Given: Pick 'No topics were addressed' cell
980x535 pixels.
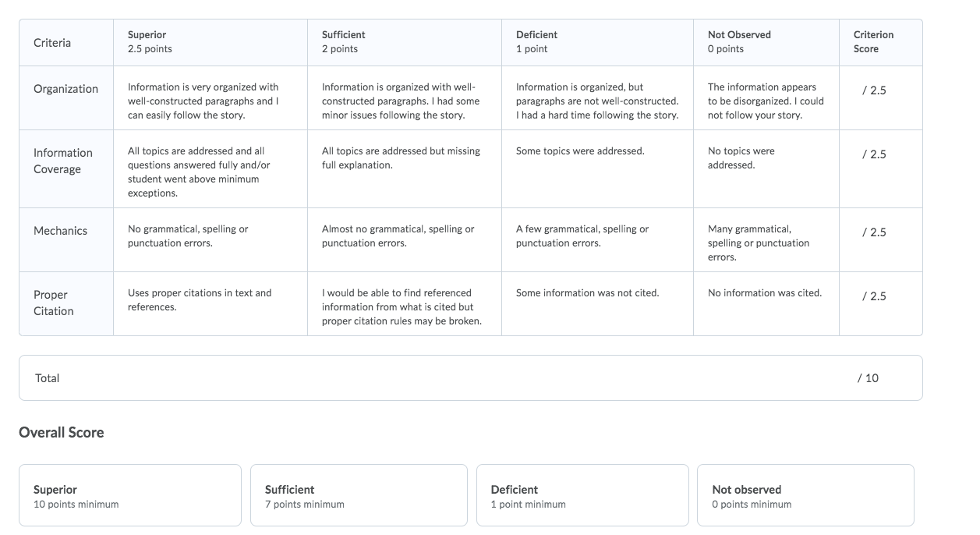Looking at the screenshot, I should (766, 169).
